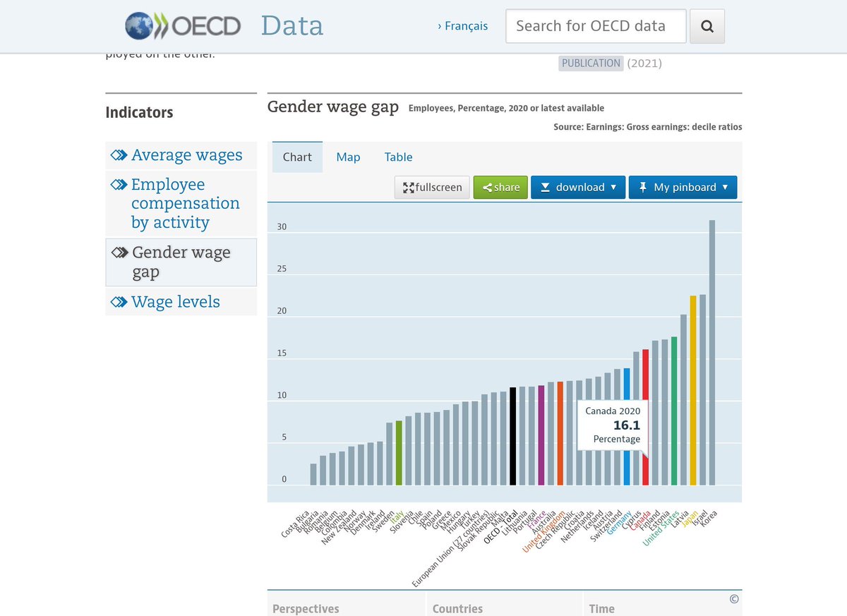Screen dimensions: 847x616
Task: Click the European Union (27 countries) label
Action: pyautogui.click(x=451, y=548)
